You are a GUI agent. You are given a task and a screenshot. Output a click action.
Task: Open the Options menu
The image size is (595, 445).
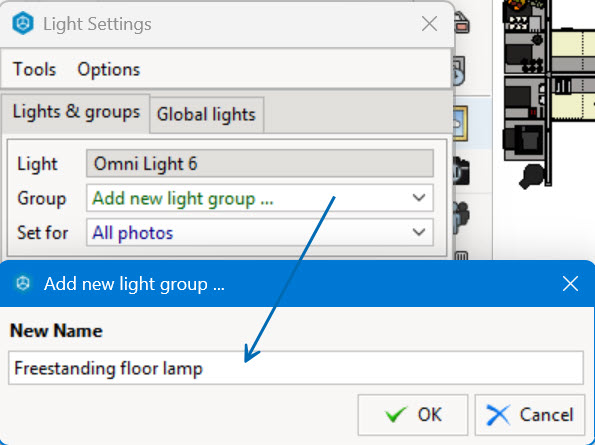109,69
